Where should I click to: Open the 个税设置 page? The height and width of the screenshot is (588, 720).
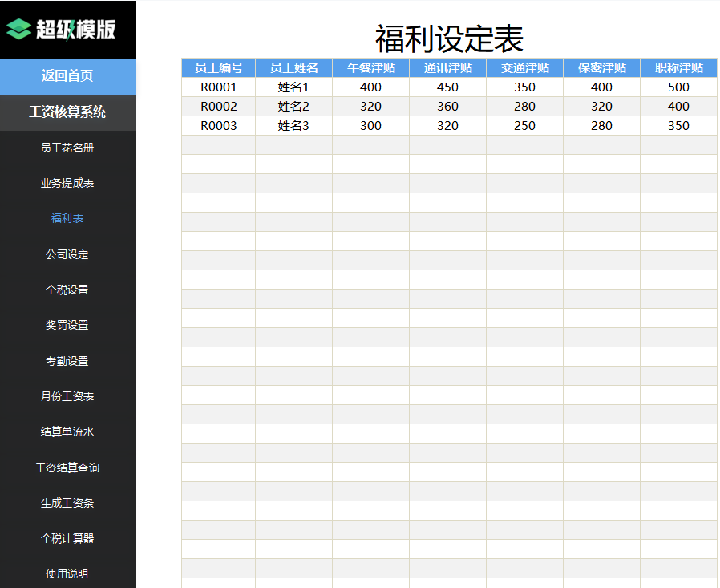click(x=68, y=290)
